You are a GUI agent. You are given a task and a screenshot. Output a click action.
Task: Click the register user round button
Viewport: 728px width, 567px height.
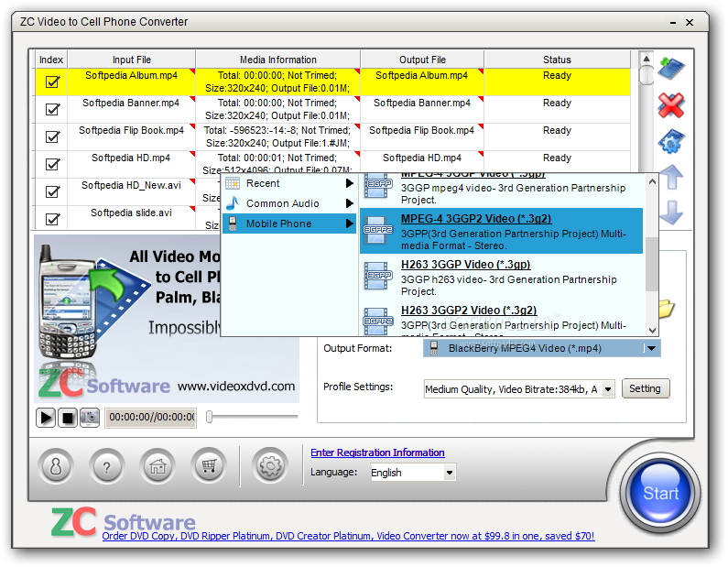point(56,466)
